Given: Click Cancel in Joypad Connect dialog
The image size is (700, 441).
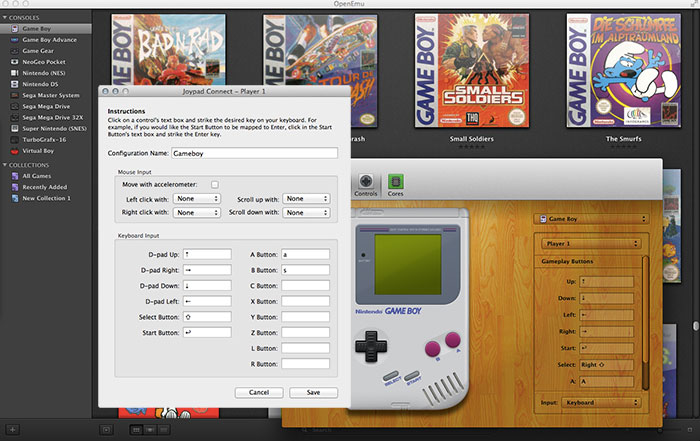Looking at the screenshot, I should (x=259, y=392).
